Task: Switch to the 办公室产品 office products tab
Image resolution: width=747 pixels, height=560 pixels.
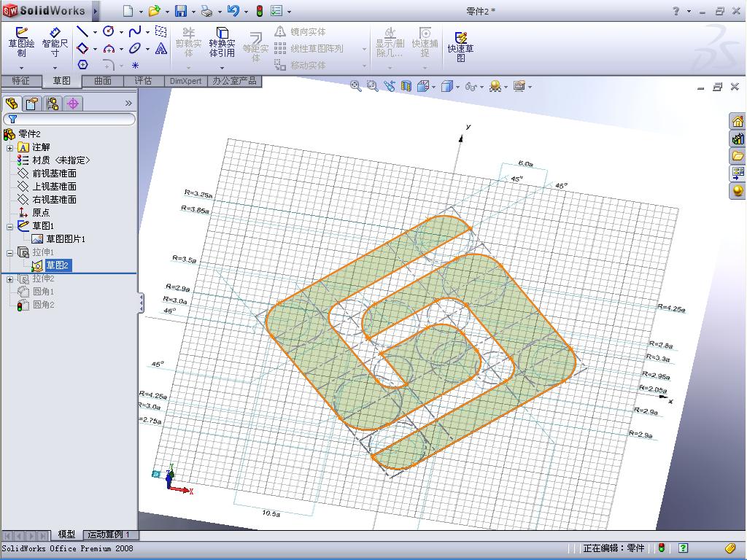Action: (x=234, y=81)
